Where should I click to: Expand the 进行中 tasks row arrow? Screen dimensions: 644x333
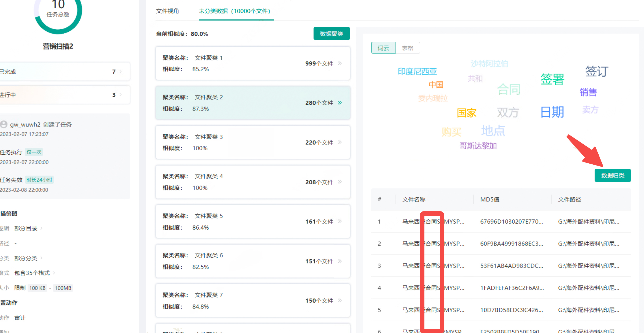pyautogui.click(x=121, y=95)
